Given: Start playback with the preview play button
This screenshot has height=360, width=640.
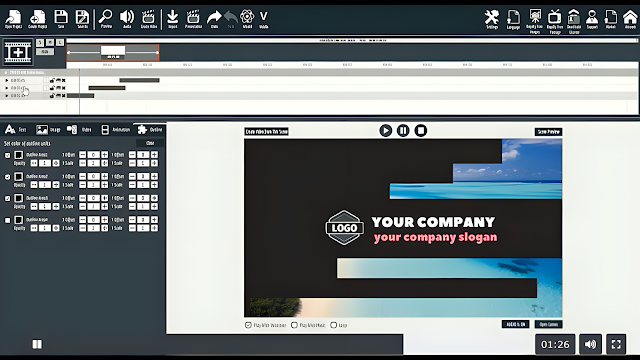Looking at the screenshot, I should pos(385,130).
